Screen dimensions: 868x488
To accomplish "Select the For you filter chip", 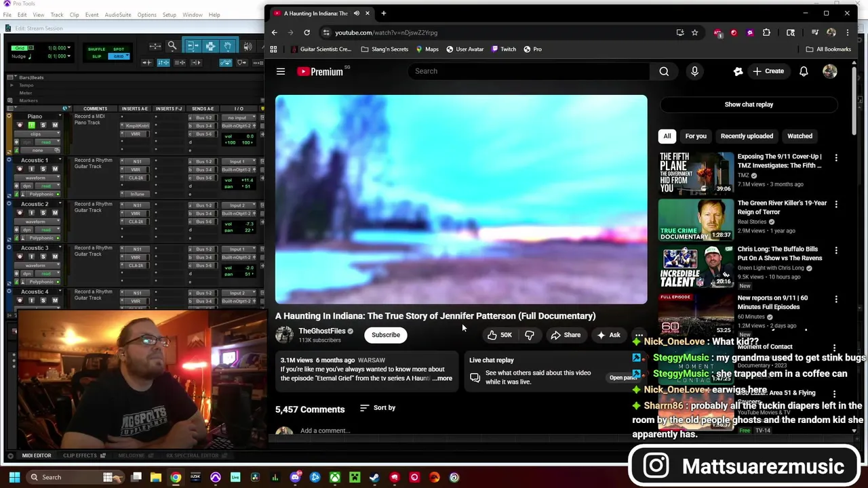I will click(696, 136).
